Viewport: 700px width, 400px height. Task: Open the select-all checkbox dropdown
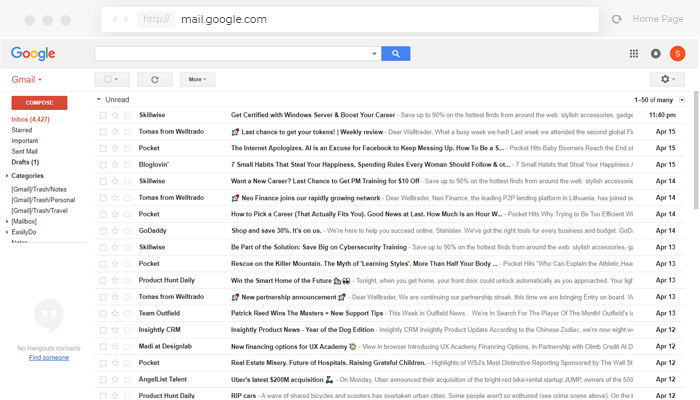tap(112, 79)
